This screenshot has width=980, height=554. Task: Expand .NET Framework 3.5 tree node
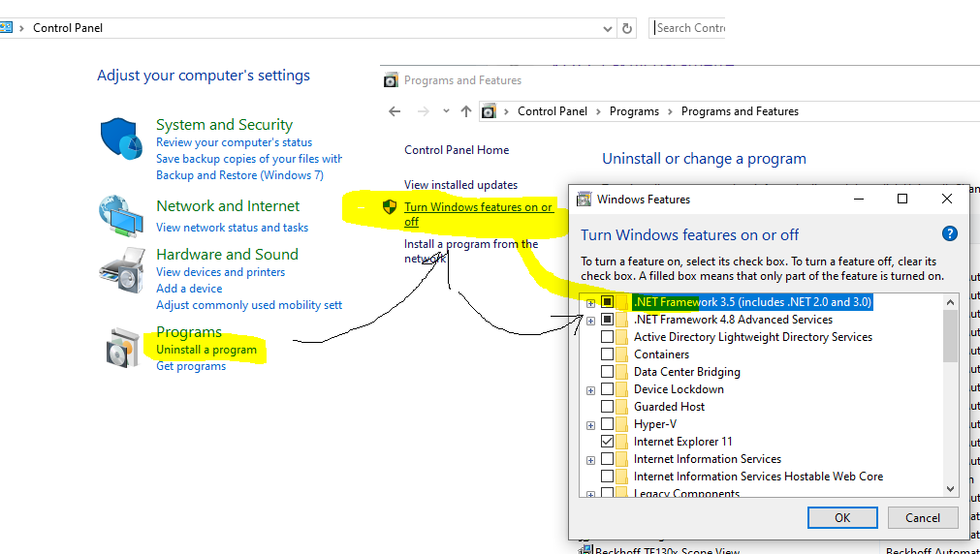coord(590,303)
